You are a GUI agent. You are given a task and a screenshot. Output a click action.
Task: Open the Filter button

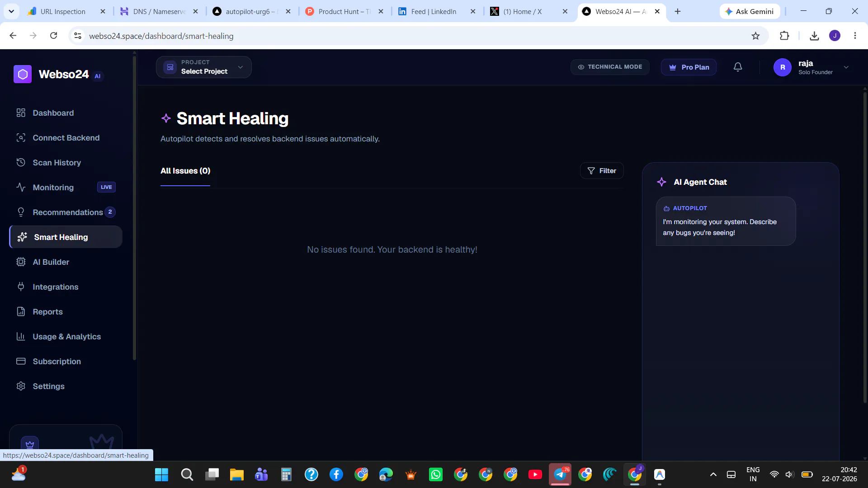(x=602, y=171)
